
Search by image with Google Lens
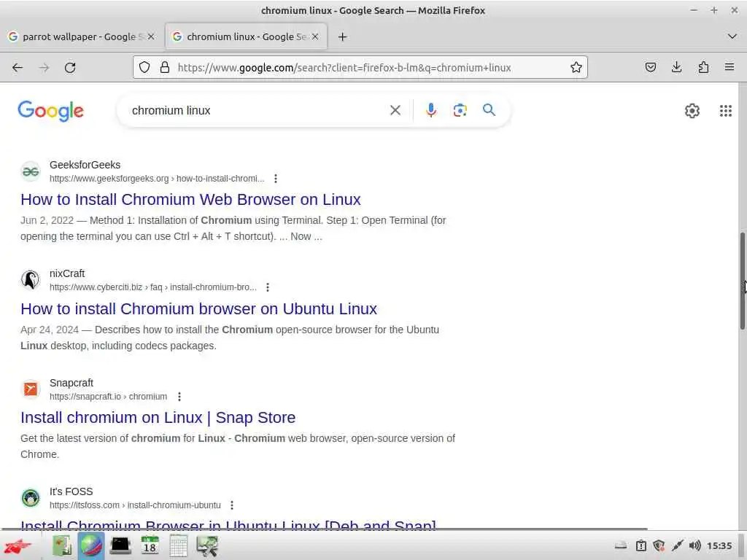click(x=460, y=111)
